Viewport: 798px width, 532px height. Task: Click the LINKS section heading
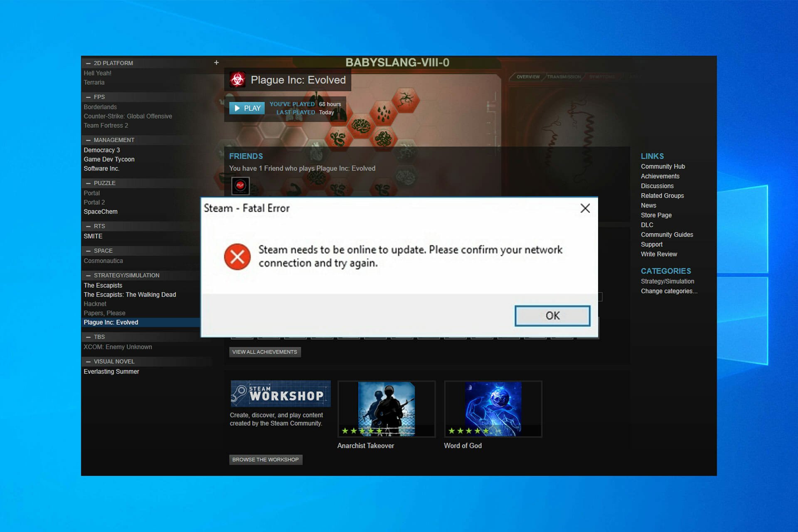(653, 156)
